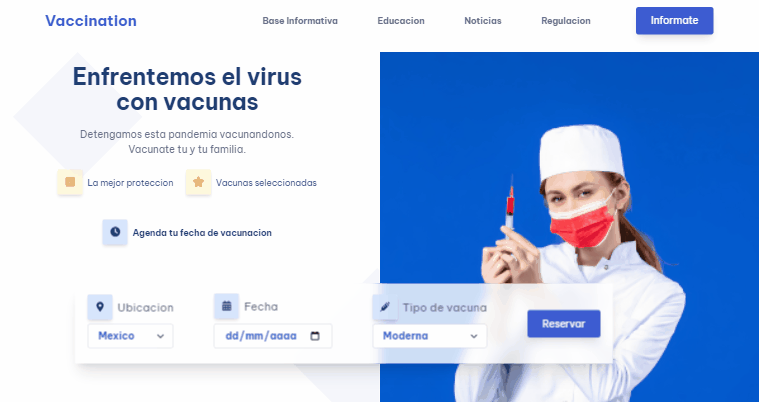Expand the Mexico location dropdown
Image resolution: width=759 pixels, height=402 pixels.
[x=130, y=336]
